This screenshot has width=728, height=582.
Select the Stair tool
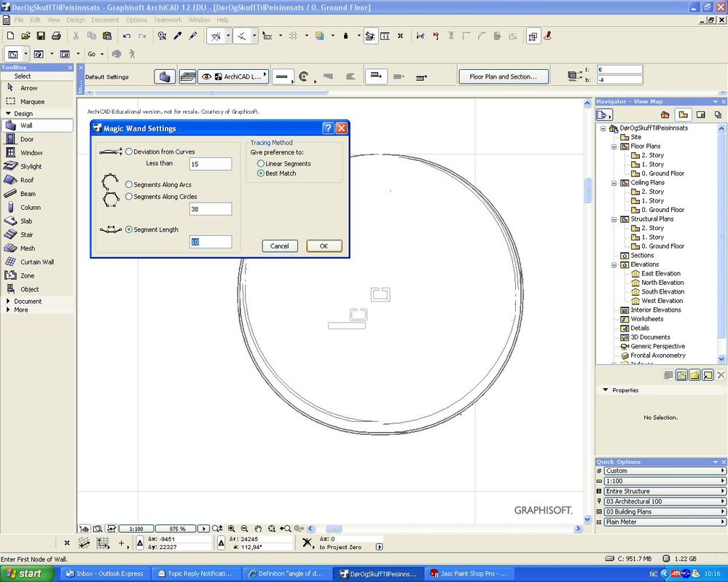pyautogui.click(x=26, y=235)
